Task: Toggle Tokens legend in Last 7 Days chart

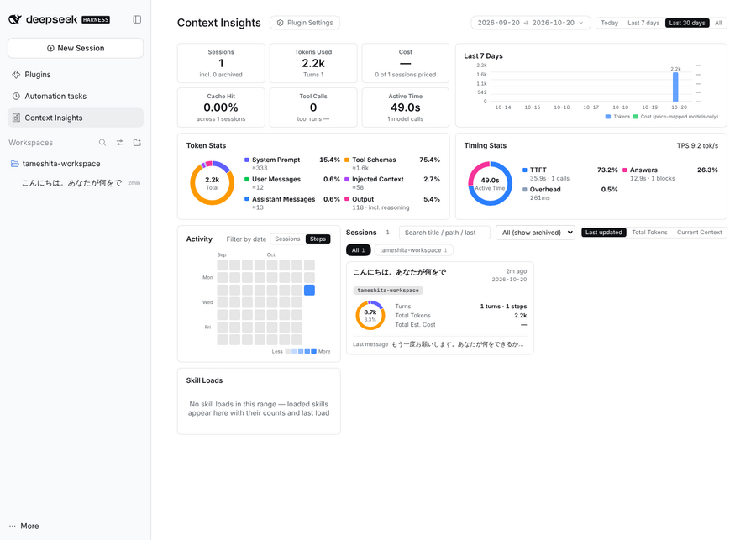Action: 617,117
